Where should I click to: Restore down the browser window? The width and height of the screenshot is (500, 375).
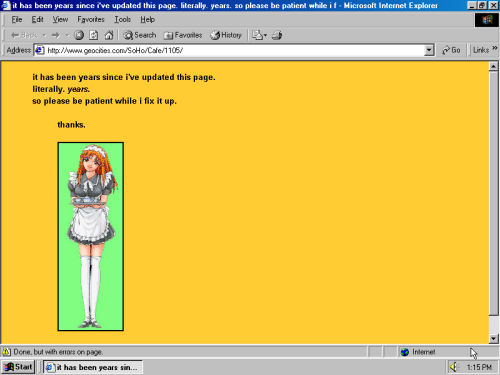[x=482, y=5]
